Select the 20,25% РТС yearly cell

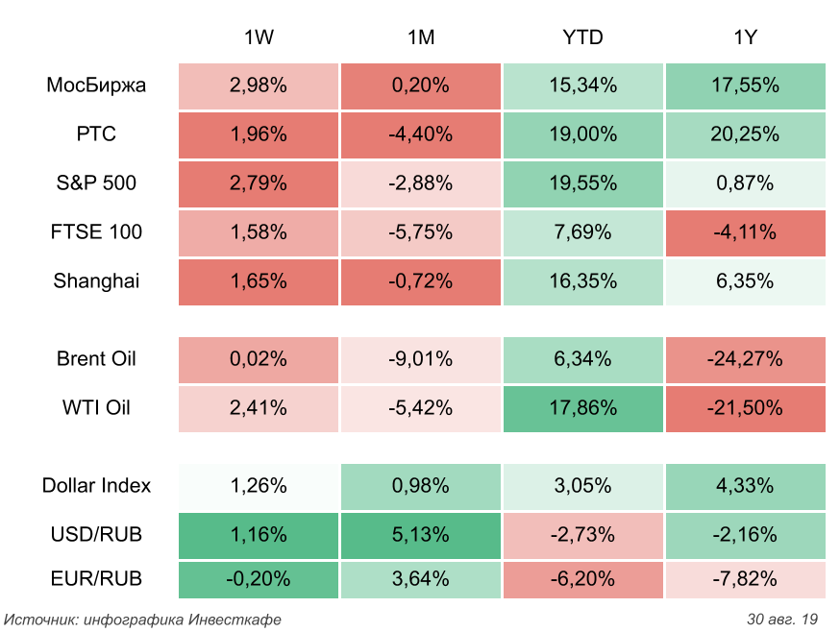coord(745,134)
